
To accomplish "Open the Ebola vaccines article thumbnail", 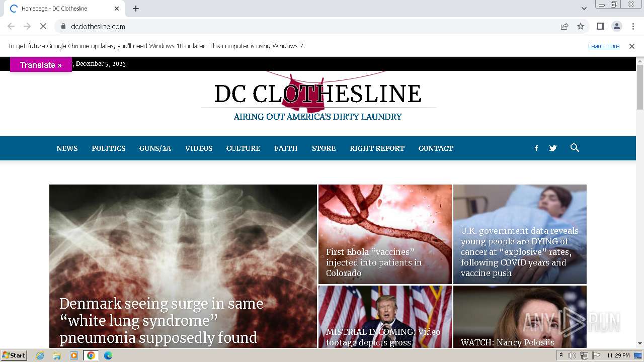I will click(x=385, y=234).
